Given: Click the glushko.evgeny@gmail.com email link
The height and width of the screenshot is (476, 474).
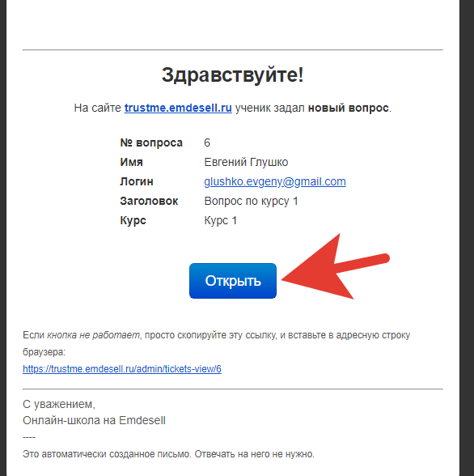Looking at the screenshot, I should 275,181.
